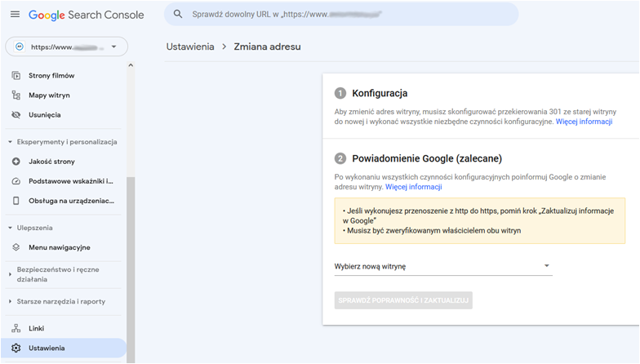Screen dimensions: 640x364
Task: Collapse the Ulepszenia section
Action: coord(10,228)
